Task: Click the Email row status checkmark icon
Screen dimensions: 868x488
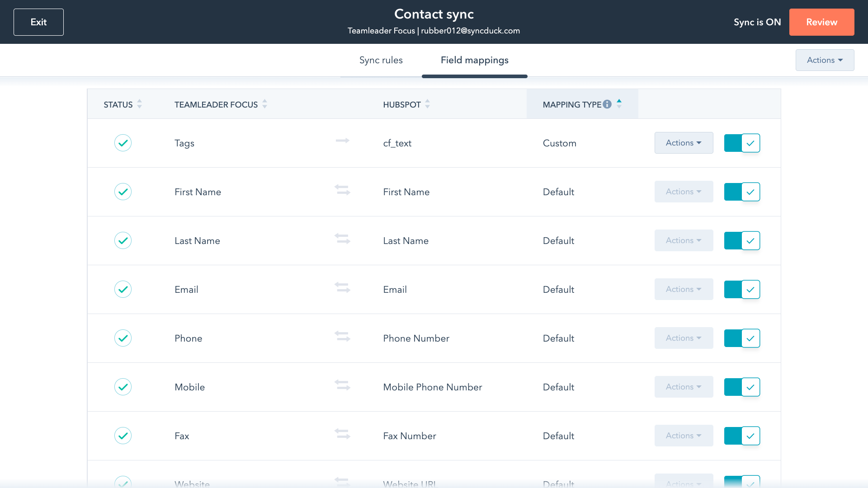Action: tap(123, 289)
